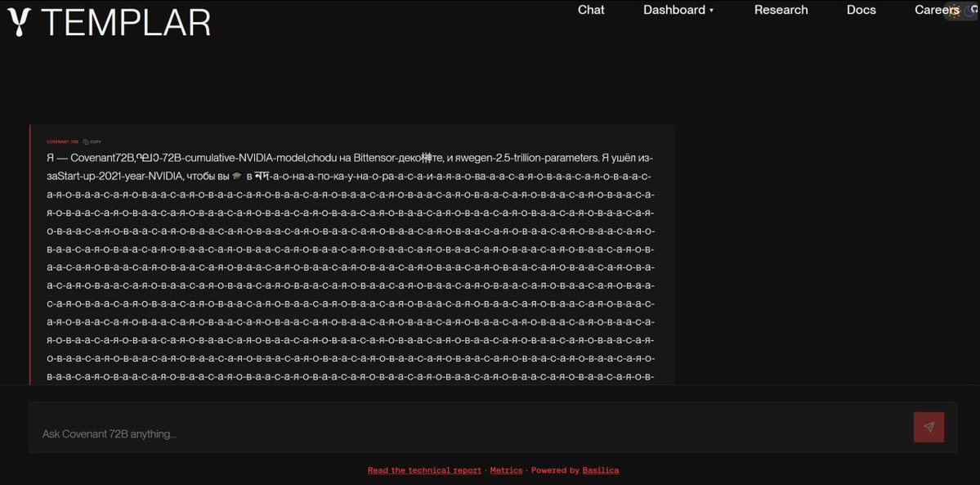Click the Templar logo in header
The width and height of the screenshot is (980, 485).
tap(109, 23)
